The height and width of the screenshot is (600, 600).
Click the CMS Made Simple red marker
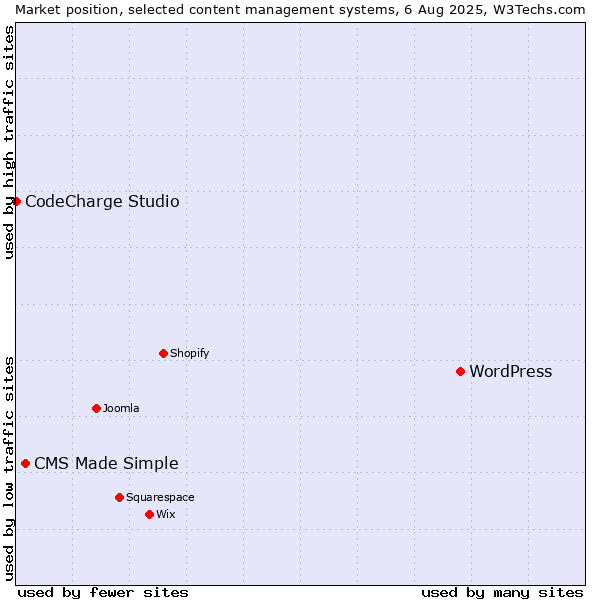[25, 463]
